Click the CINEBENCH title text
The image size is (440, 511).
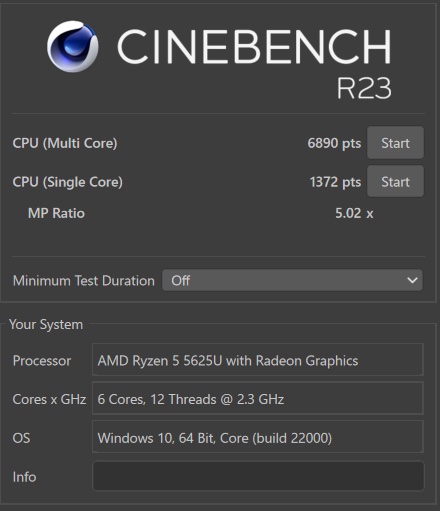254,46
